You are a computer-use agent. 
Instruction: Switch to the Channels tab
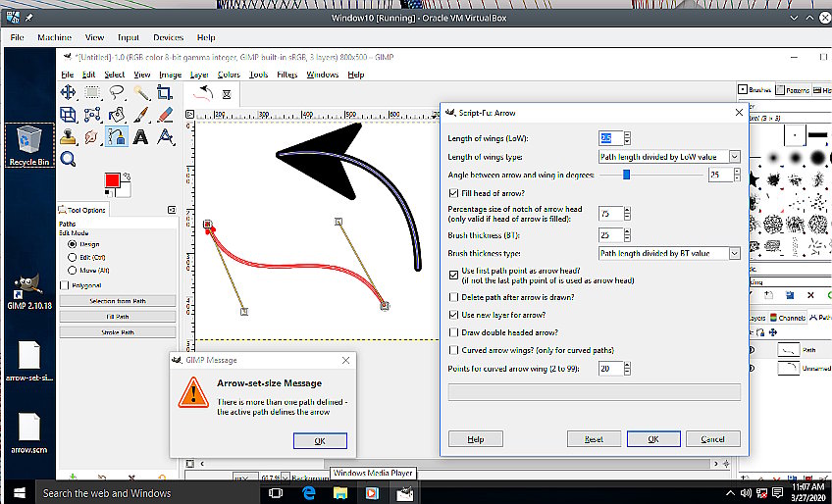click(x=790, y=318)
